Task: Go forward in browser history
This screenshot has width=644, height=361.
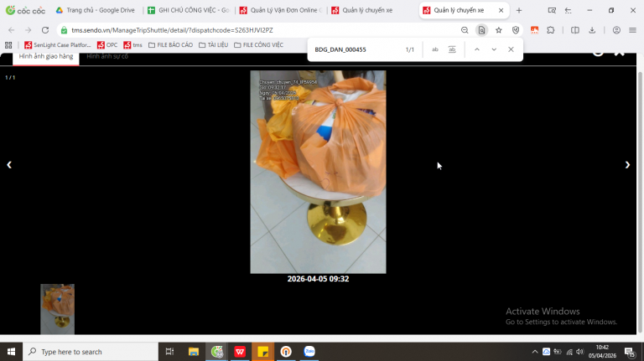Action: coord(28,30)
